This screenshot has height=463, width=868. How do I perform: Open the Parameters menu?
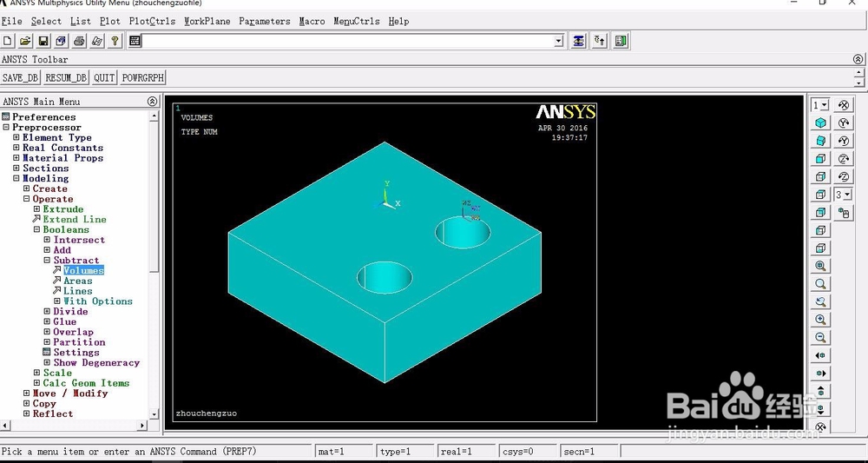point(265,21)
